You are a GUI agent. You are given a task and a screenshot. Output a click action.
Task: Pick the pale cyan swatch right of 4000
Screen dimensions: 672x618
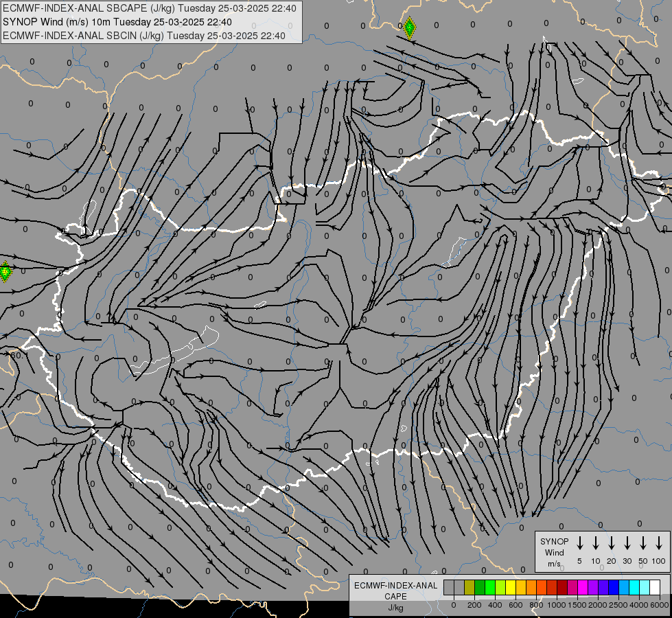644,587
